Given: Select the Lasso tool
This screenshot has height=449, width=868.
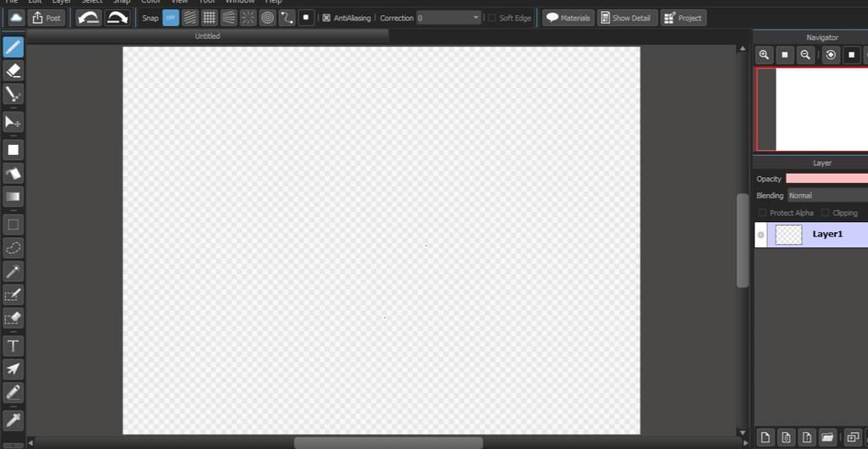Looking at the screenshot, I should 14,247.
